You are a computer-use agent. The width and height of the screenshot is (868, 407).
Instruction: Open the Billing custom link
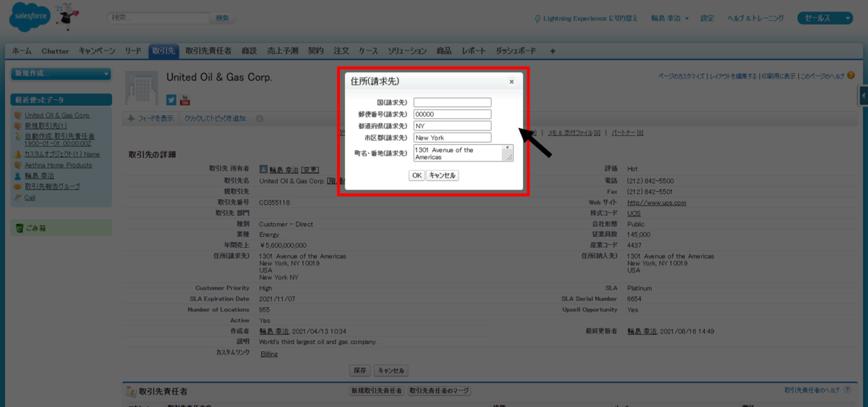(x=269, y=354)
